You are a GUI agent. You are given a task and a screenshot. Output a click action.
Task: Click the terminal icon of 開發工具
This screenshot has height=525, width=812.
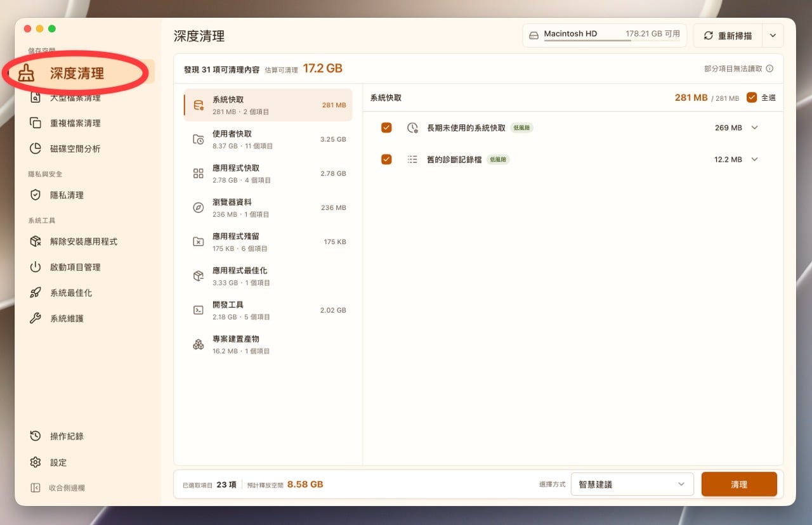point(199,311)
